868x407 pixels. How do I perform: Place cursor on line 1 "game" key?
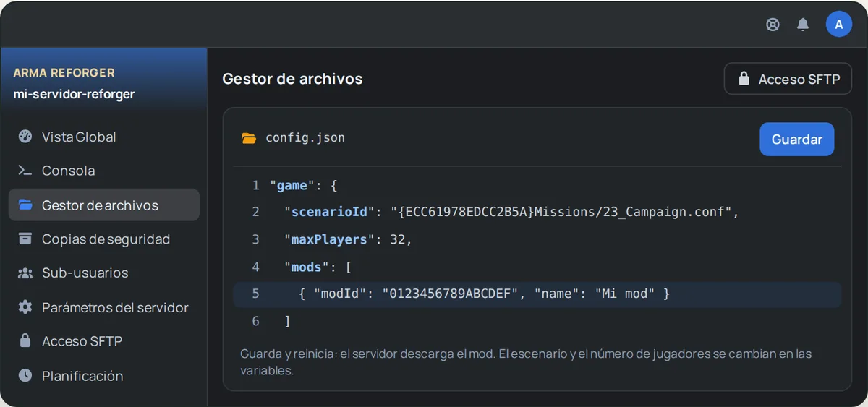click(292, 185)
